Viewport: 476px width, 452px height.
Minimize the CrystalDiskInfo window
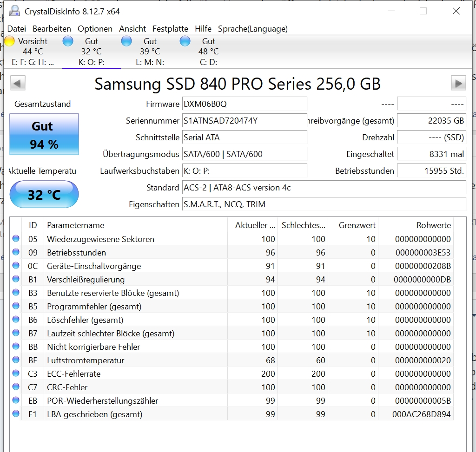pos(391,11)
